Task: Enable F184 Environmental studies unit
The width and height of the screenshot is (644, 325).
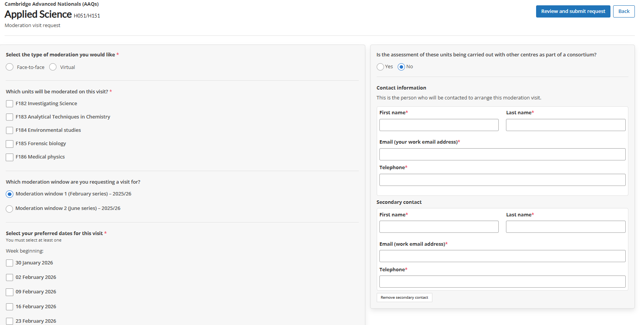Action: tap(10, 130)
